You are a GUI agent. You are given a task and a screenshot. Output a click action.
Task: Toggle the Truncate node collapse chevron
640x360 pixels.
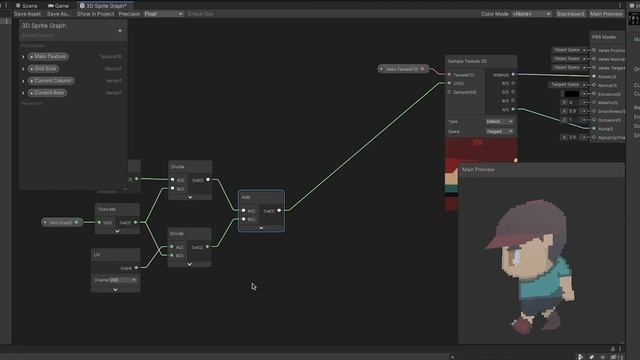pos(118,231)
